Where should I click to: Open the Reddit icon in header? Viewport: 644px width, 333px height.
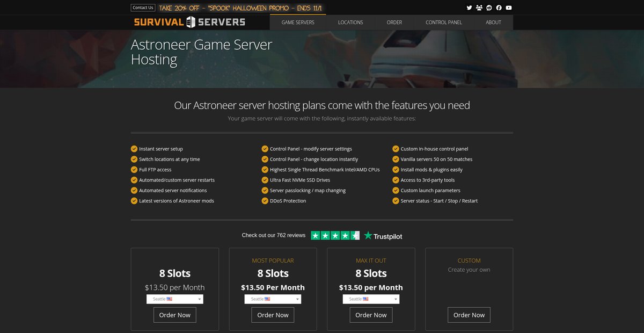pyautogui.click(x=489, y=8)
